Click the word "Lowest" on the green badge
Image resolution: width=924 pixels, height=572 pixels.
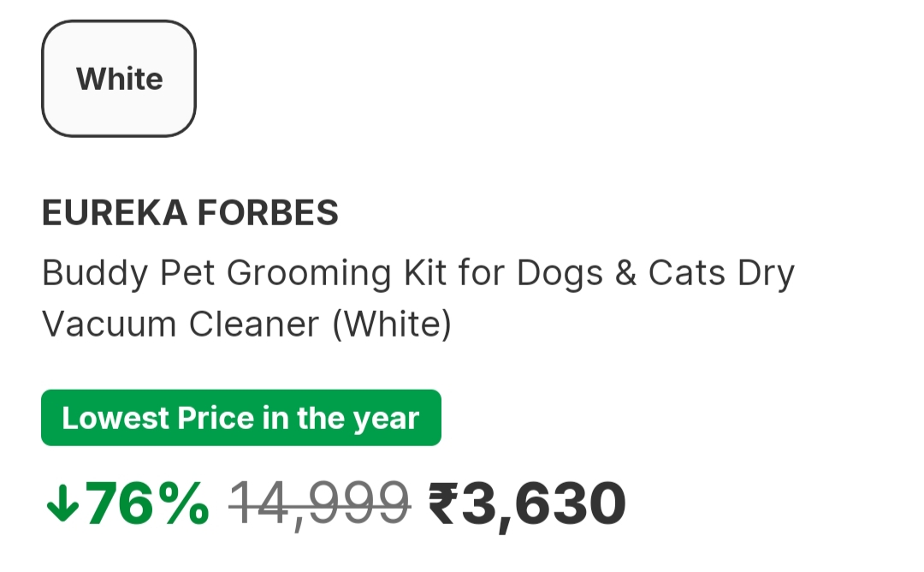coord(115,419)
